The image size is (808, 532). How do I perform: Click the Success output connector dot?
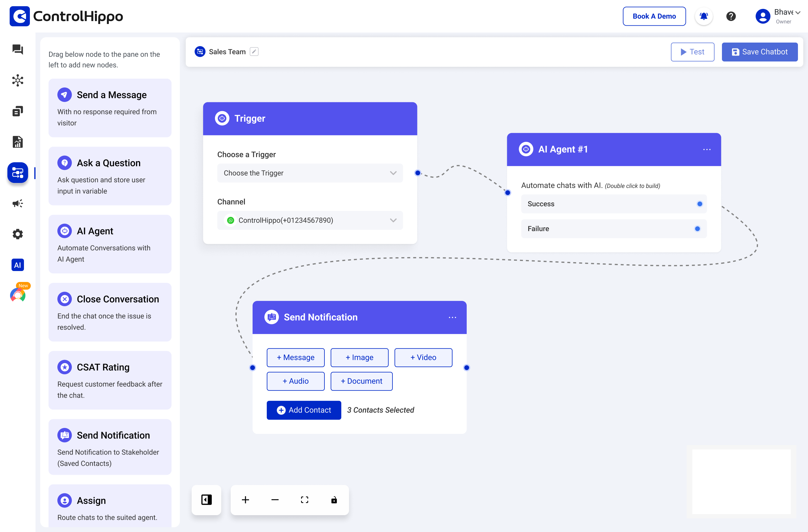(x=700, y=204)
